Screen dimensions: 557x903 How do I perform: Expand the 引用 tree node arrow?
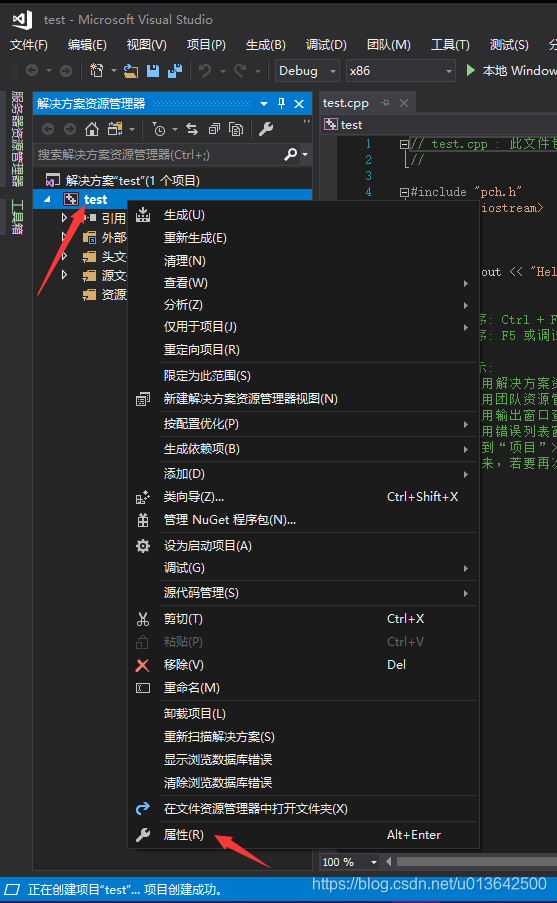(x=65, y=218)
